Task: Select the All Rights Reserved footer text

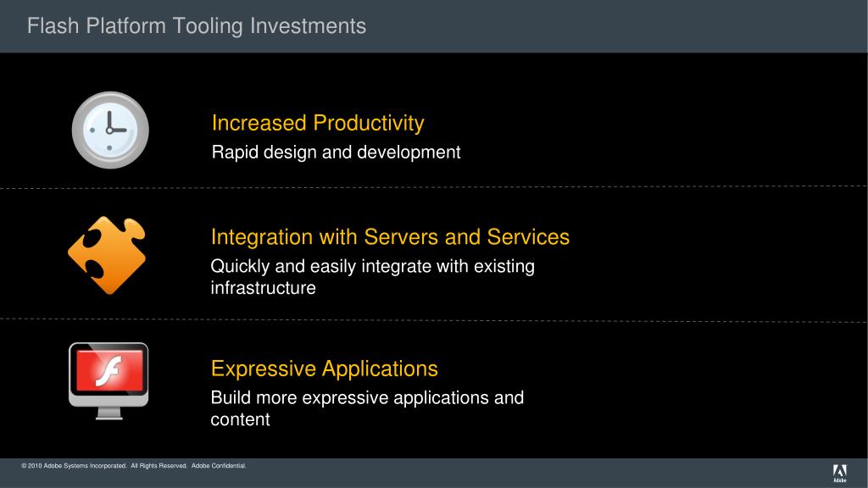Action: [159, 466]
